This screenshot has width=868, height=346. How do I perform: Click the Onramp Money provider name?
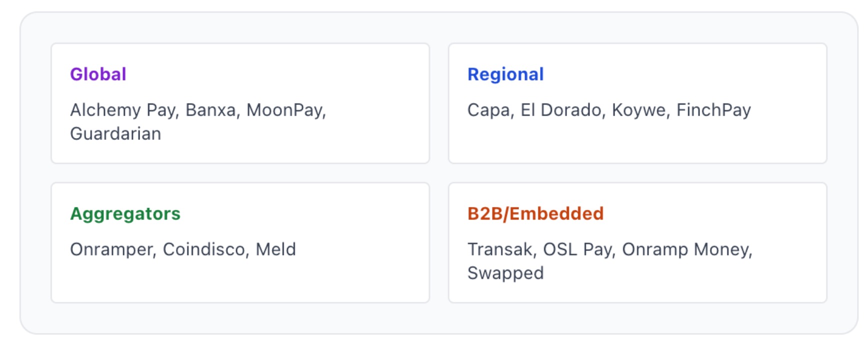pos(686,249)
